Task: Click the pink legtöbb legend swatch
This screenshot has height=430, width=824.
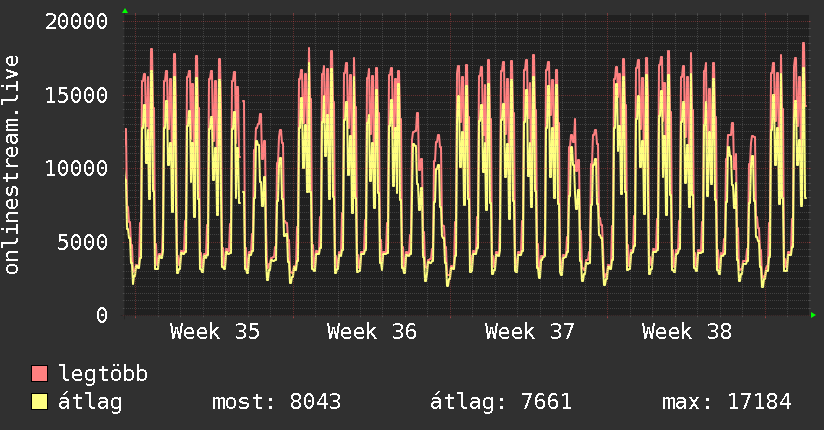Action: [x=39, y=373]
